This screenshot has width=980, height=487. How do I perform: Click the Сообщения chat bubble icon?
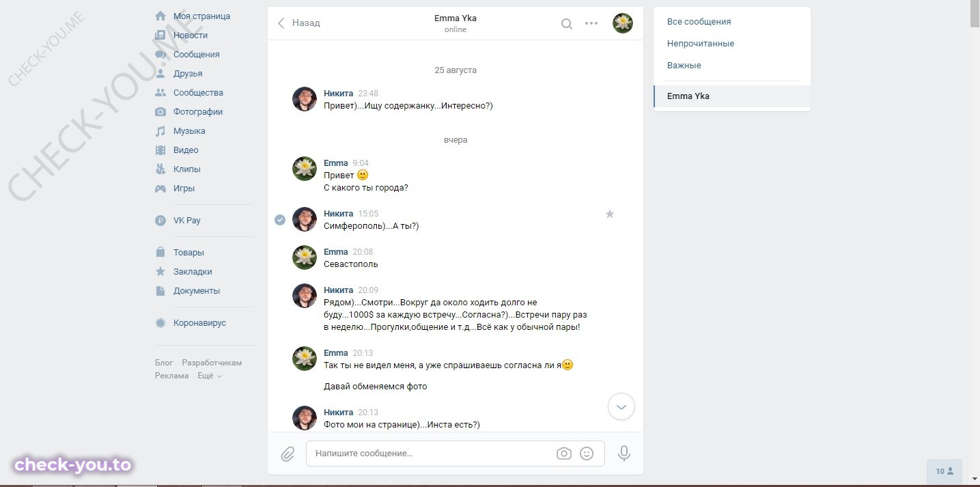click(x=160, y=54)
